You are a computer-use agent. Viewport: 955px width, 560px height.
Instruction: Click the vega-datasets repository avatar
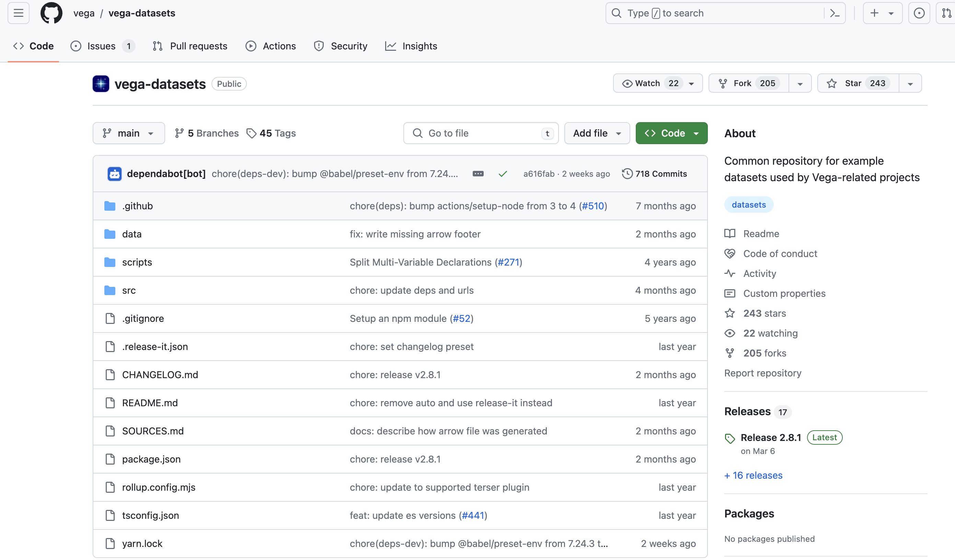(101, 84)
